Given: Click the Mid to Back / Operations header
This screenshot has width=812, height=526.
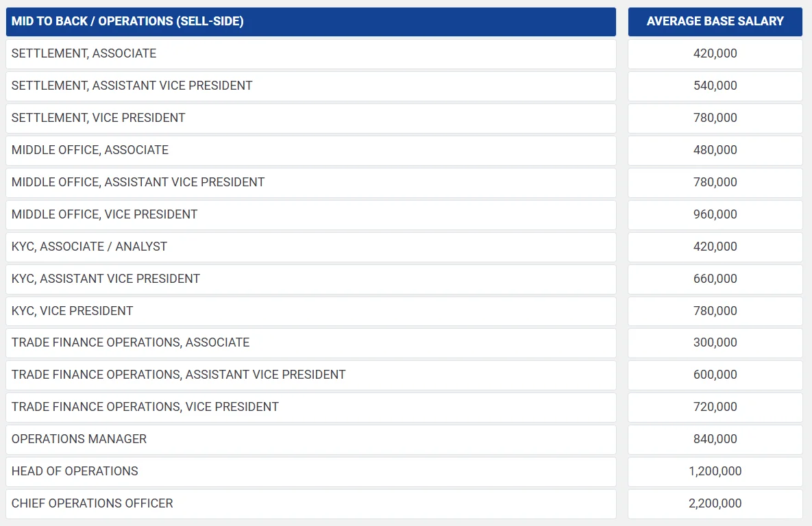Looking at the screenshot, I should (x=127, y=21).
